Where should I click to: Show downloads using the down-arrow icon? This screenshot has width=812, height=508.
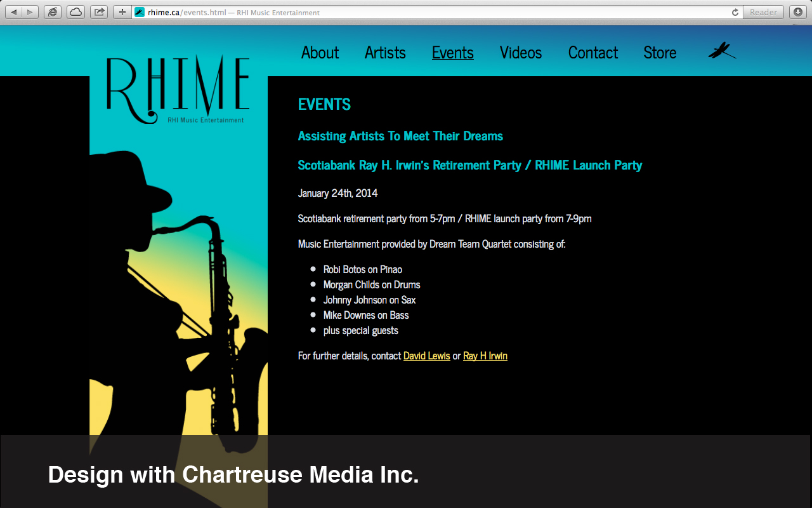(797, 12)
